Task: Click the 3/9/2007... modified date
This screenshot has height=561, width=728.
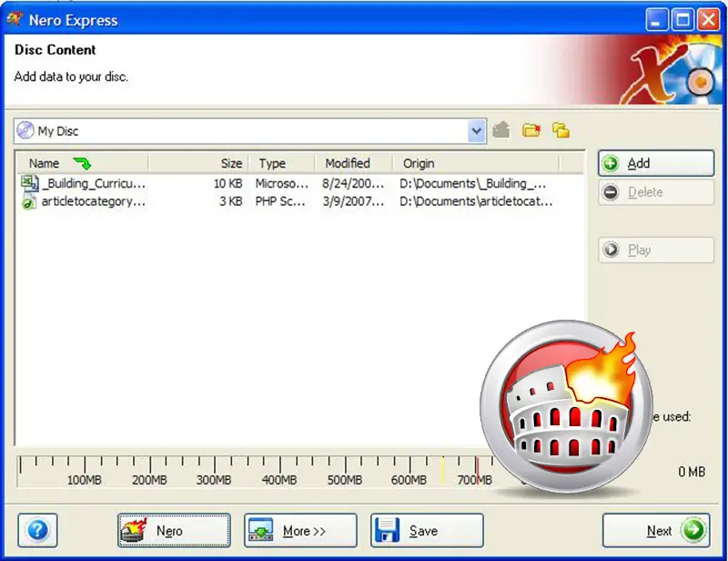Action: pyautogui.click(x=353, y=201)
